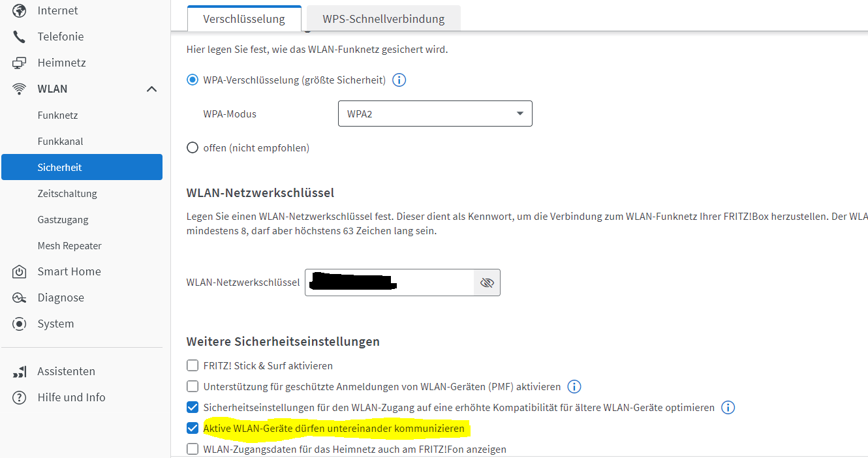Click the System icon in sidebar
Viewport: 868px width, 458px height.
(20, 324)
